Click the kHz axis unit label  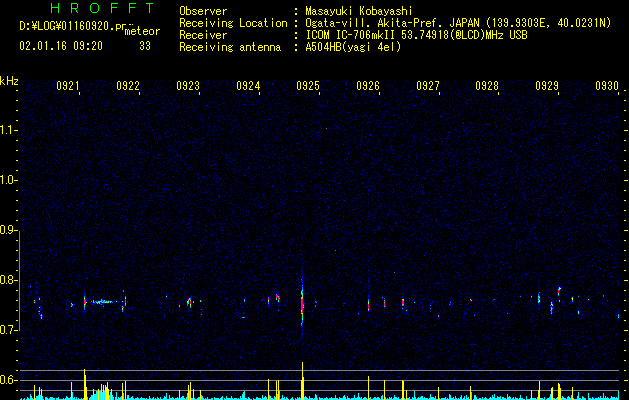pos(9,81)
